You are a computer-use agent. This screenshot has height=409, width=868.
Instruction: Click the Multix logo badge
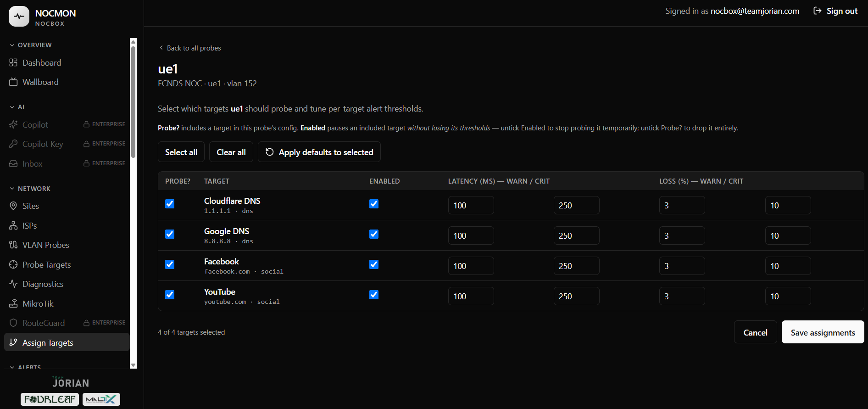coord(101,399)
